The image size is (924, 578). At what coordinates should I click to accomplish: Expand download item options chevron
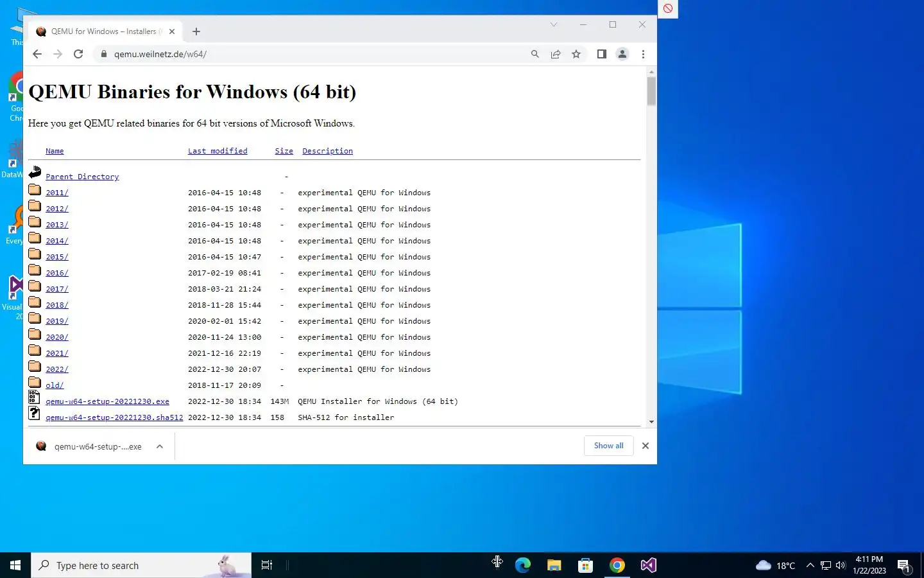160,446
